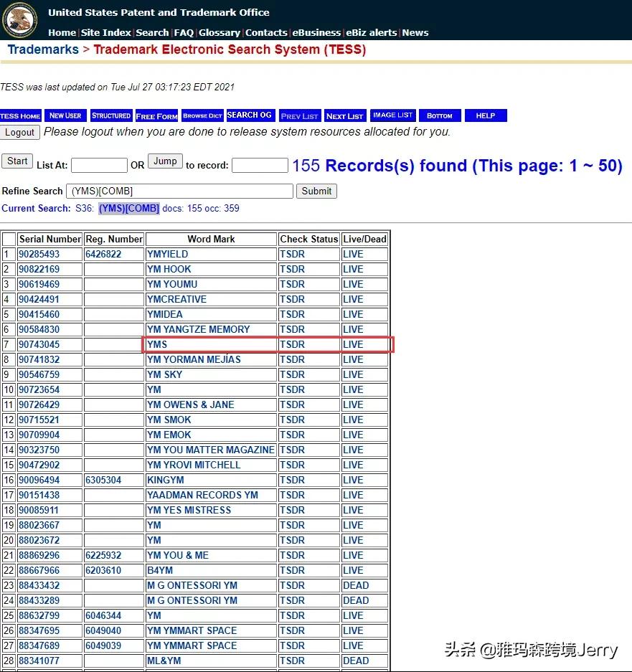Open News header link
The height and width of the screenshot is (672, 632).
(415, 32)
